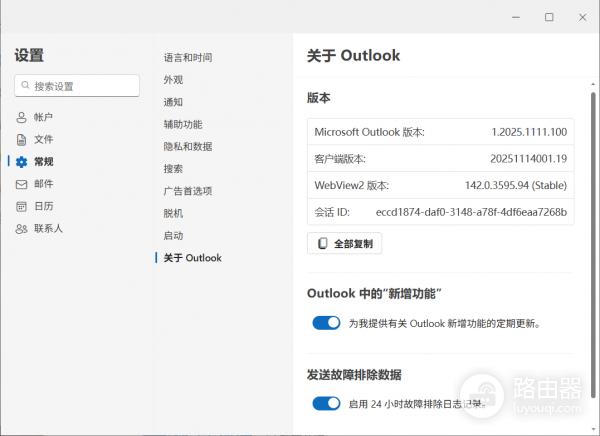Click the calendar icon beside 日历
The height and width of the screenshot is (436, 600).
[21, 207]
